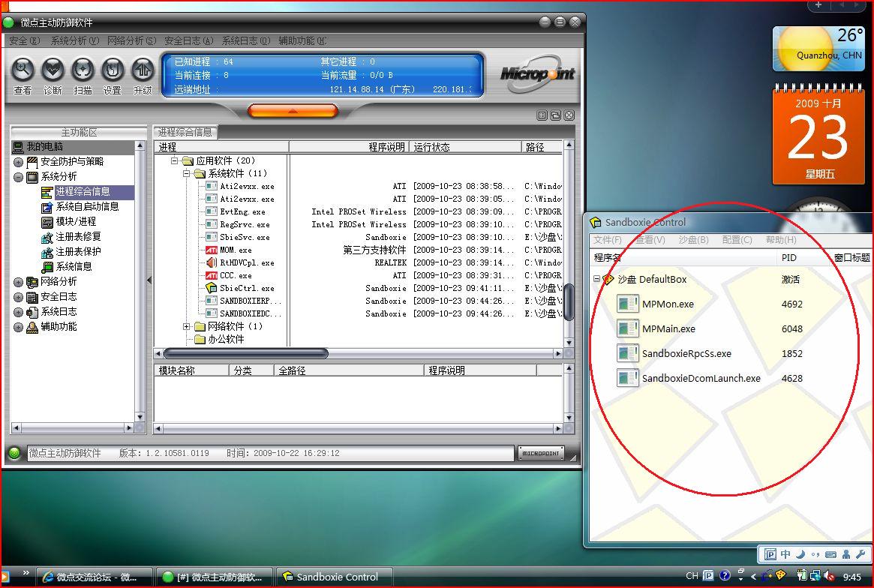Open the 辅助功能 menu
This screenshot has width=874, height=588.
tap(302, 40)
